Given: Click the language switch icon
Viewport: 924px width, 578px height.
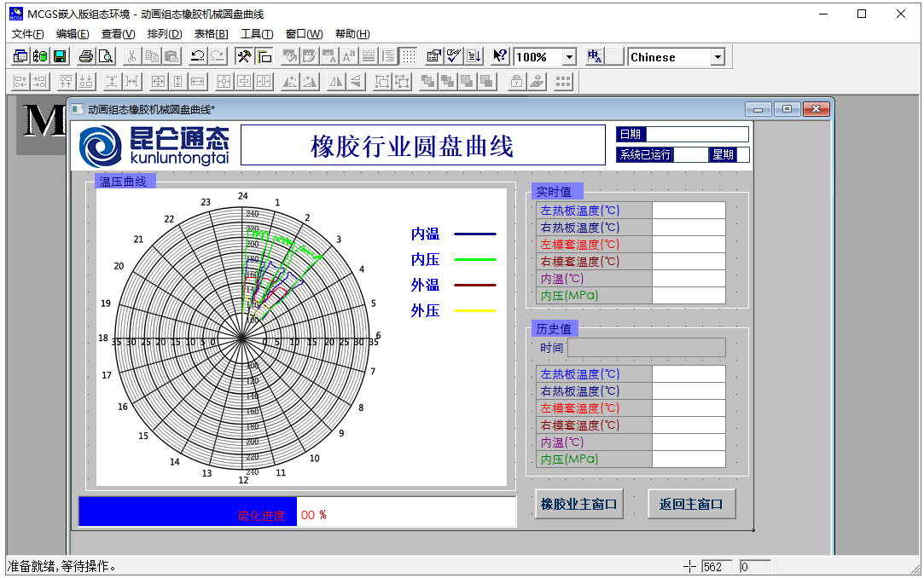Looking at the screenshot, I should click(595, 56).
